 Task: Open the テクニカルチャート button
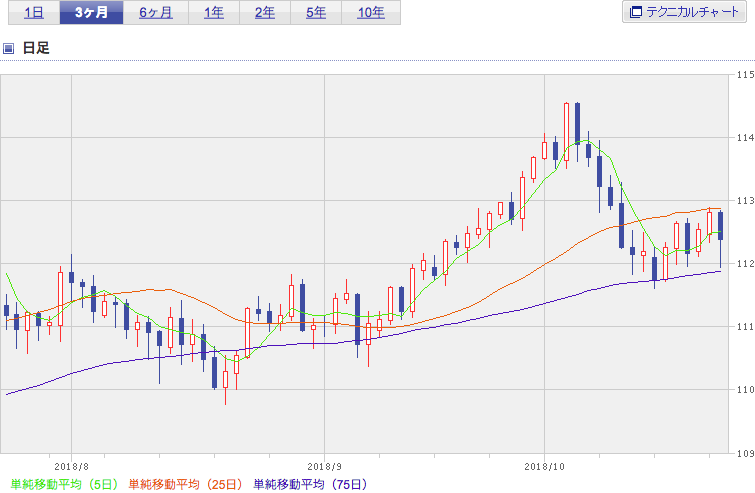point(684,12)
